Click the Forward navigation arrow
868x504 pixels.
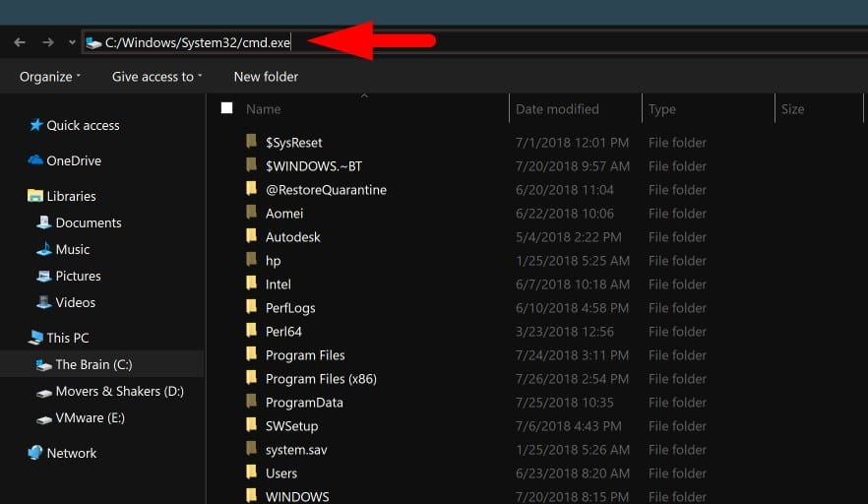[47, 42]
